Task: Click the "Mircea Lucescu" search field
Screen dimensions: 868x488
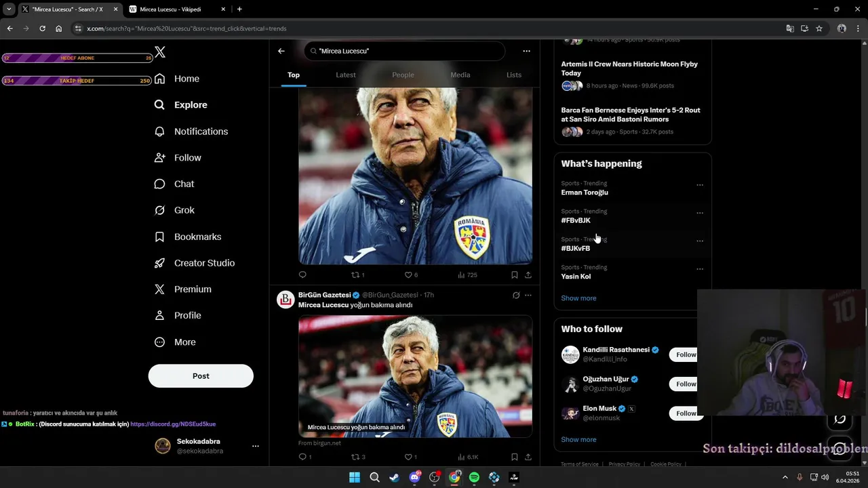Action: pos(405,51)
